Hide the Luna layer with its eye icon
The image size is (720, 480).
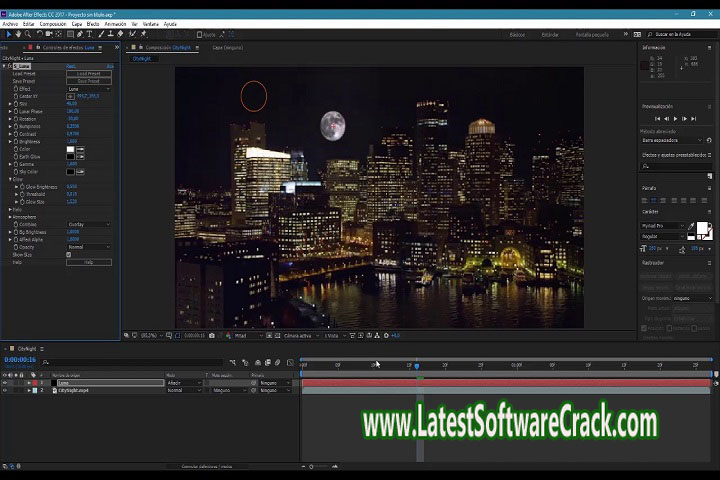tap(4, 383)
